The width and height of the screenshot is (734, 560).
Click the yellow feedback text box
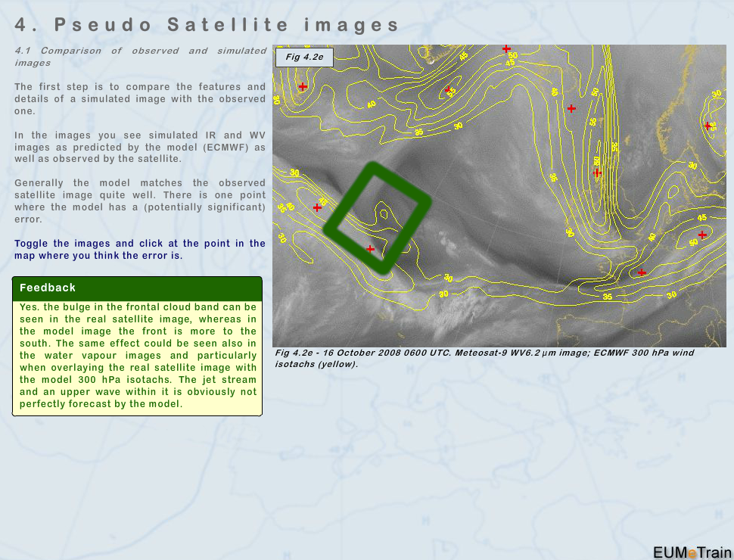click(x=137, y=356)
